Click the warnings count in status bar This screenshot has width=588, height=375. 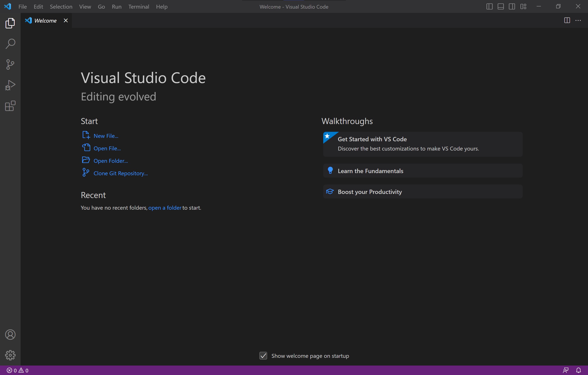(x=24, y=370)
